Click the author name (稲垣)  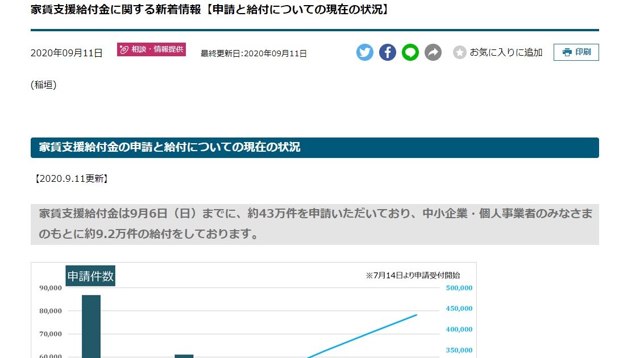pos(44,85)
